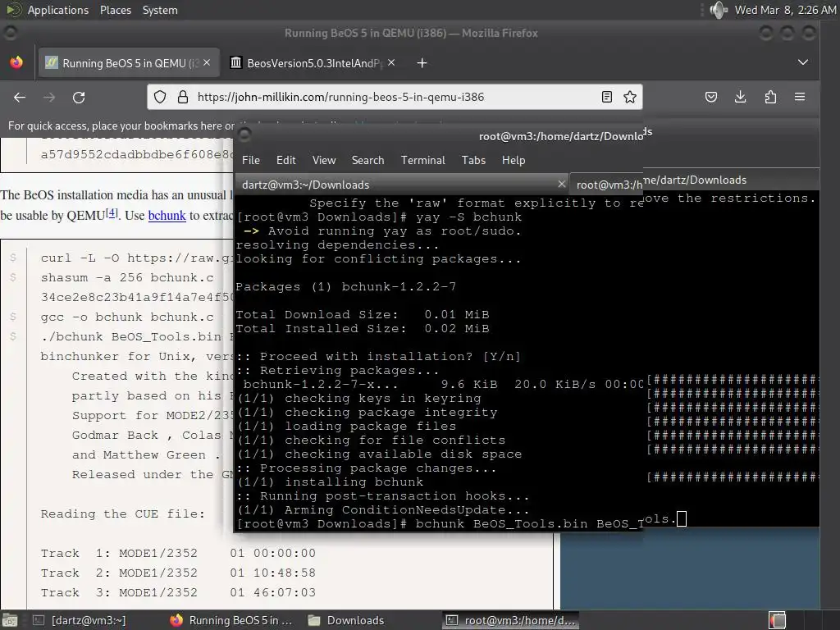840x630 pixels.
Task: Open the Applications menu
Action: (58, 10)
